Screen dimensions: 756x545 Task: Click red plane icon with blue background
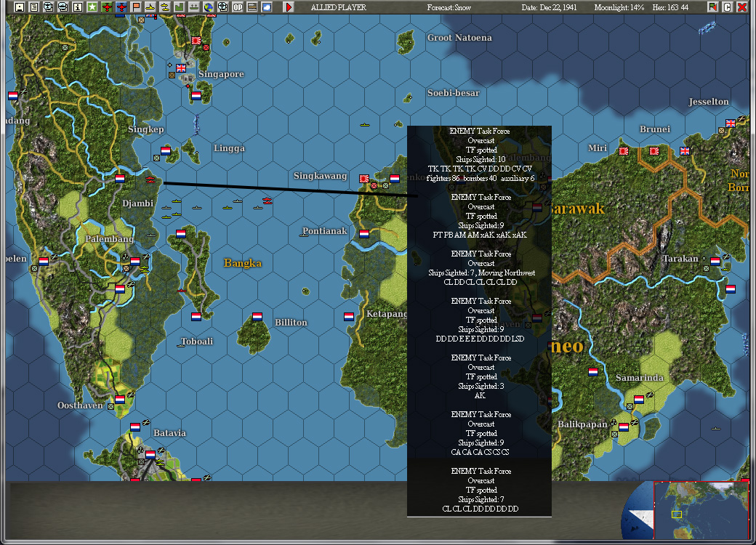coord(121,7)
